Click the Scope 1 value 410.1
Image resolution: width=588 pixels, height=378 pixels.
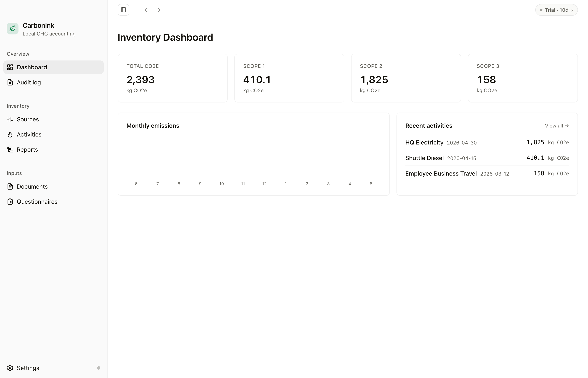click(257, 80)
